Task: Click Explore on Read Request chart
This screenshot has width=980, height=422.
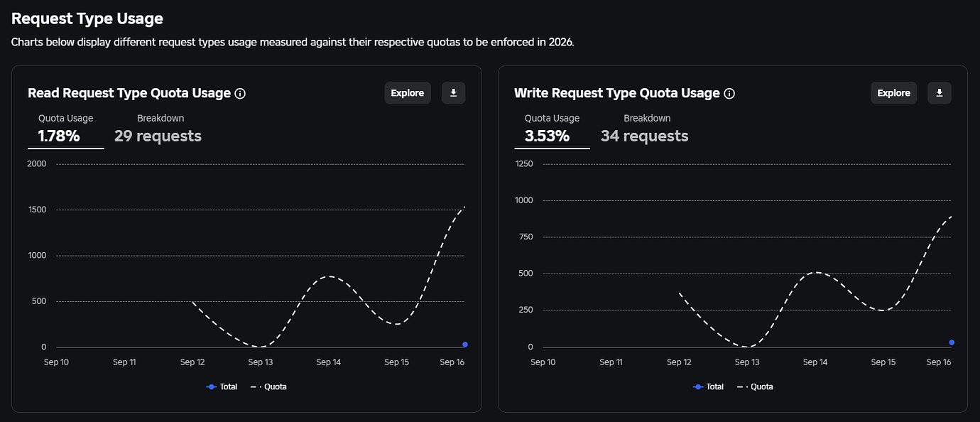Action: click(x=408, y=93)
